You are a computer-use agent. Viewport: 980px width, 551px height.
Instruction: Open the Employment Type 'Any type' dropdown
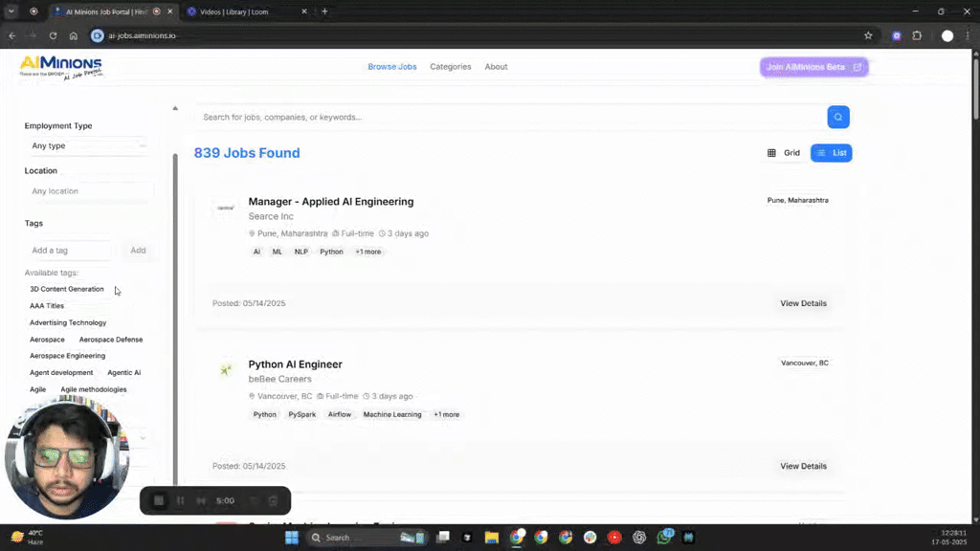tap(86, 145)
